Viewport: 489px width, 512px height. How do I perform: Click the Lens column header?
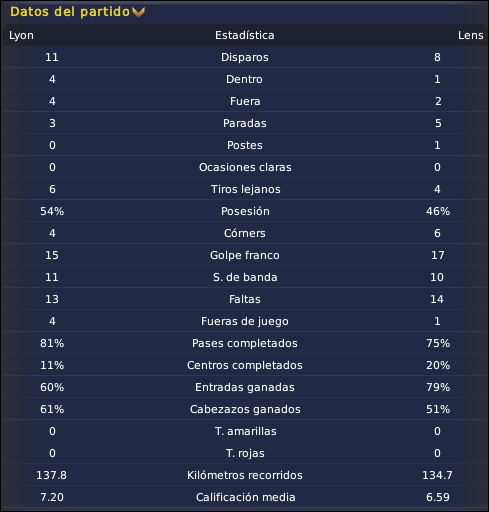[x=470, y=35]
